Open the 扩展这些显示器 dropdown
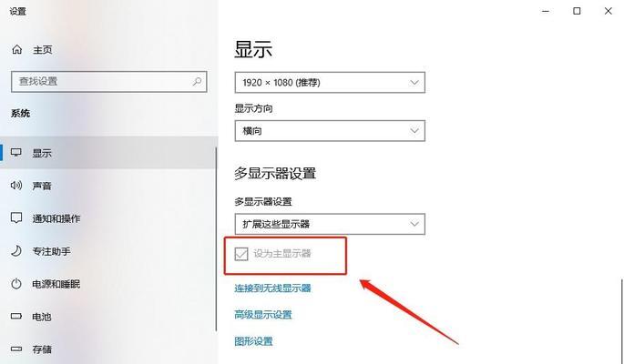The width and height of the screenshot is (624, 364). click(x=330, y=224)
